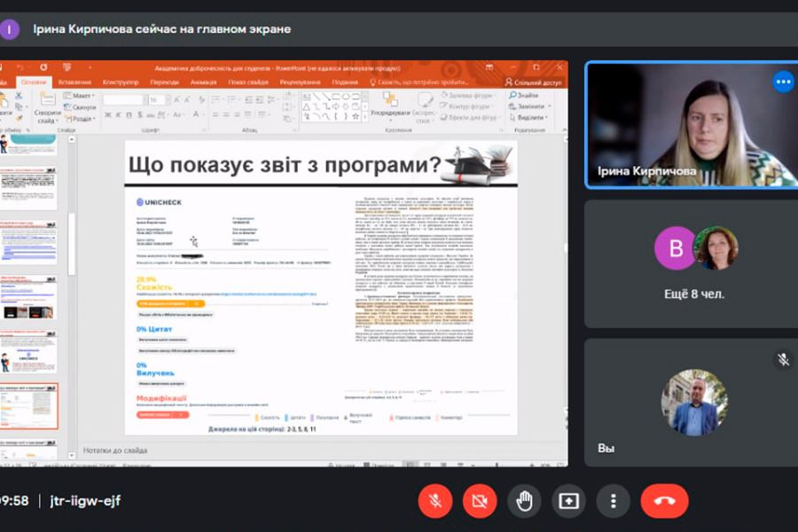
Task: Click the muted mic icon on Вы tile
Action: [x=783, y=359]
